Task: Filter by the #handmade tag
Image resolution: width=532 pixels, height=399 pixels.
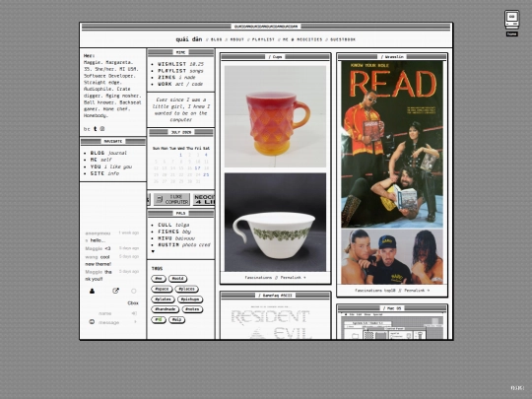Action: [x=166, y=309]
